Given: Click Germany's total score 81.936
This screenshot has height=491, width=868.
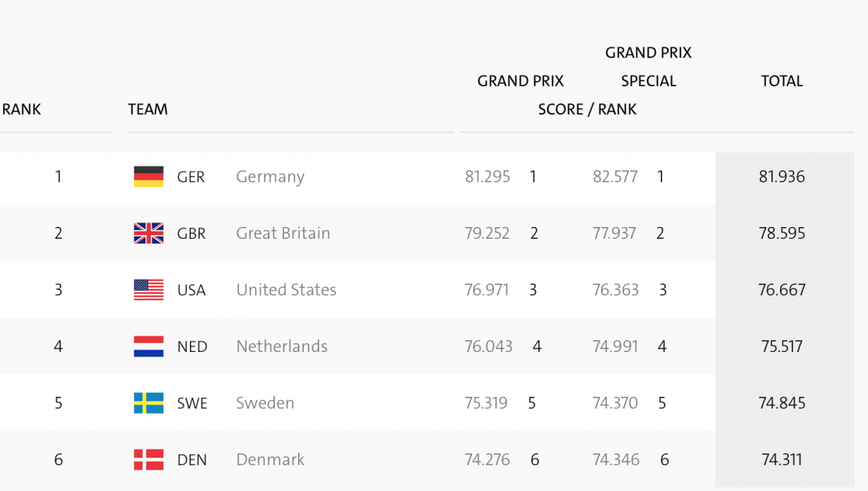Looking at the screenshot, I should [x=782, y=177].
